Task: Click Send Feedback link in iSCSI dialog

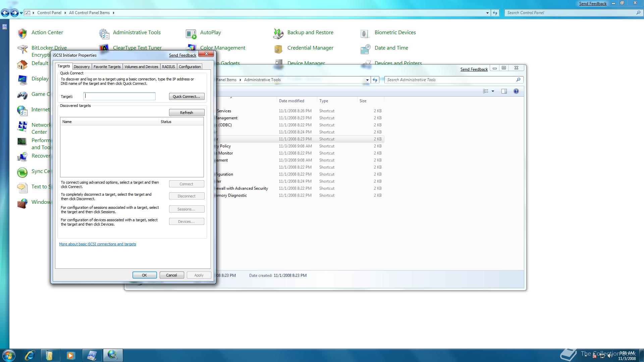Action: [x=182, y=55]
